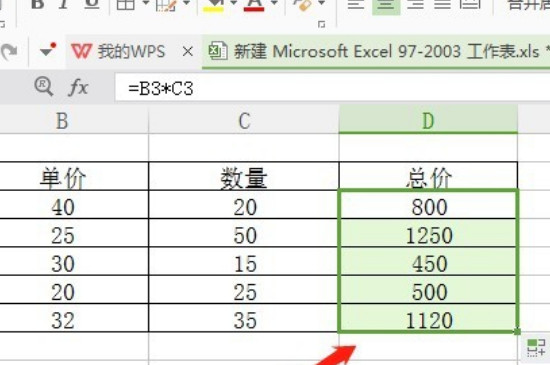The width and height of the screenshot is (550, 365).
Task: Open the draw border dropdown arrow
Action: pos(187,4)
